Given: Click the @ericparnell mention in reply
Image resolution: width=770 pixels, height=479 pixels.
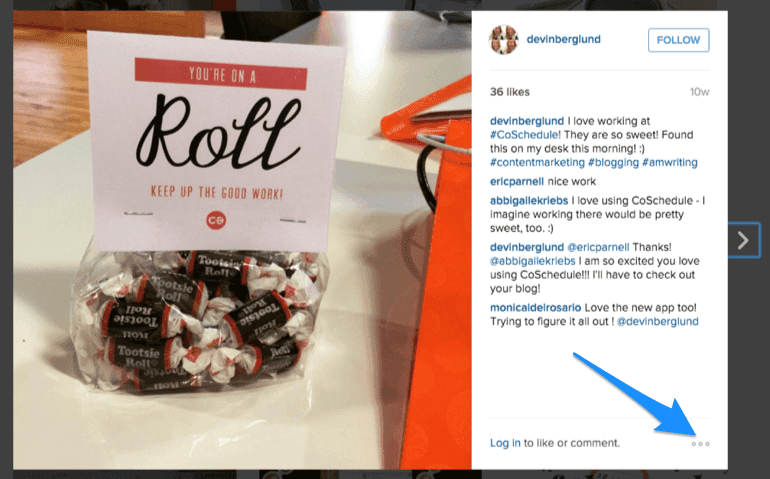Looking at the screenshot, I should (x=598, y=247).
